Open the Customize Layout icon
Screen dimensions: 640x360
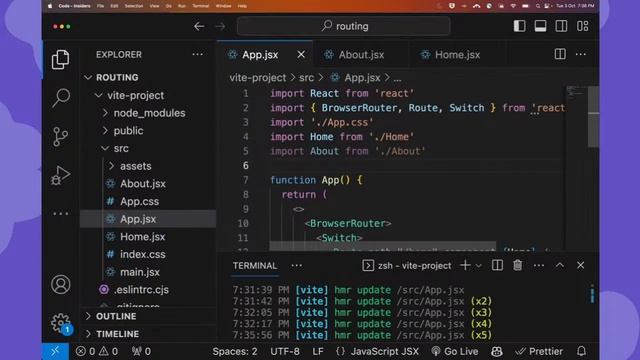(x=582, y=26)
